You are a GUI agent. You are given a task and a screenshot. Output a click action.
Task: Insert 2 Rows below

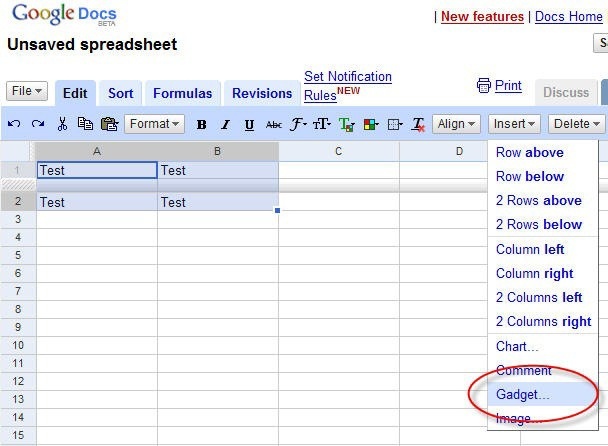coord(542,225)
